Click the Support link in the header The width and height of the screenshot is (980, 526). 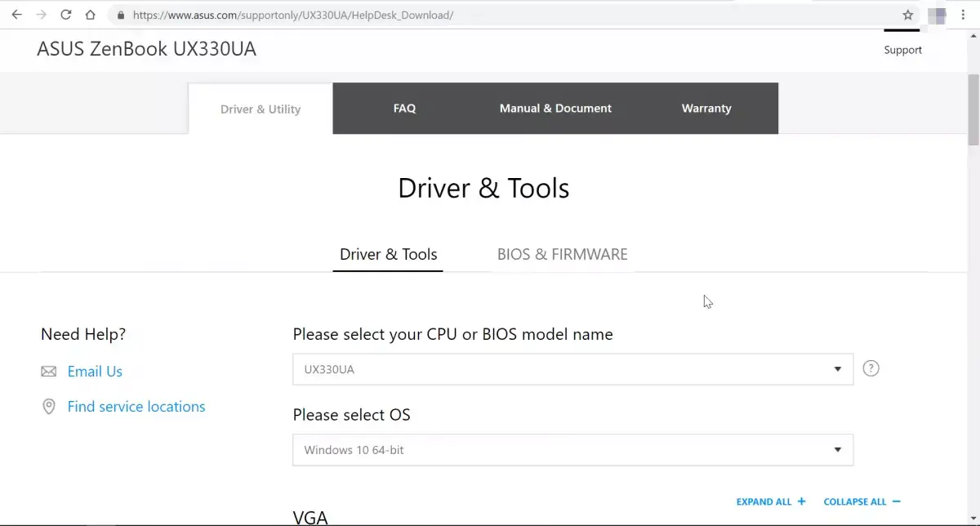tap(902, 50)
